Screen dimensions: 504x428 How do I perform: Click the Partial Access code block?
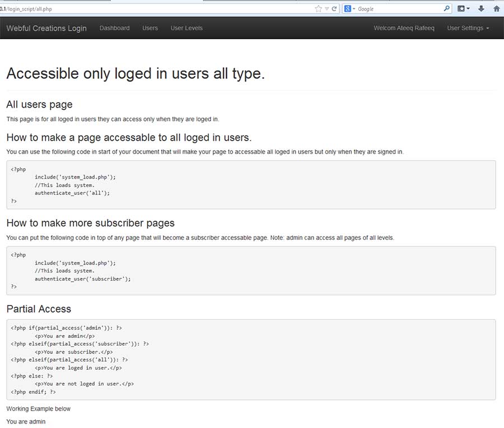tap(251, 360)
